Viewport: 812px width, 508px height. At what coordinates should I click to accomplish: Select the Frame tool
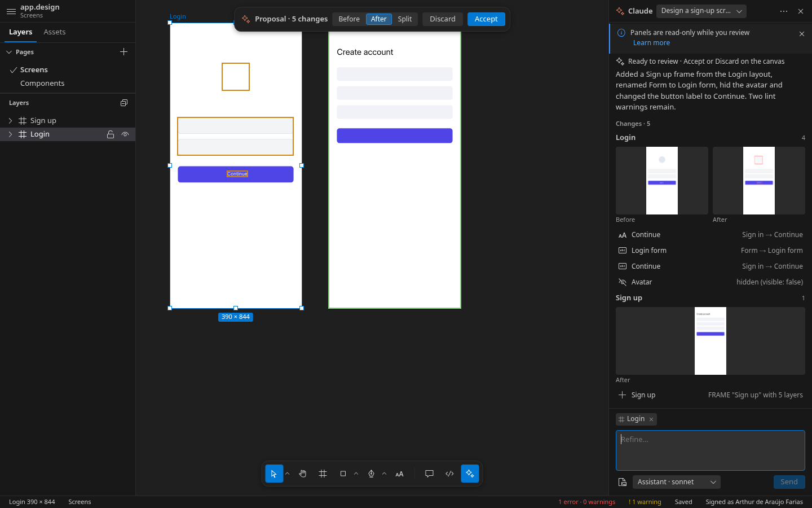click(x=323, y=474)
